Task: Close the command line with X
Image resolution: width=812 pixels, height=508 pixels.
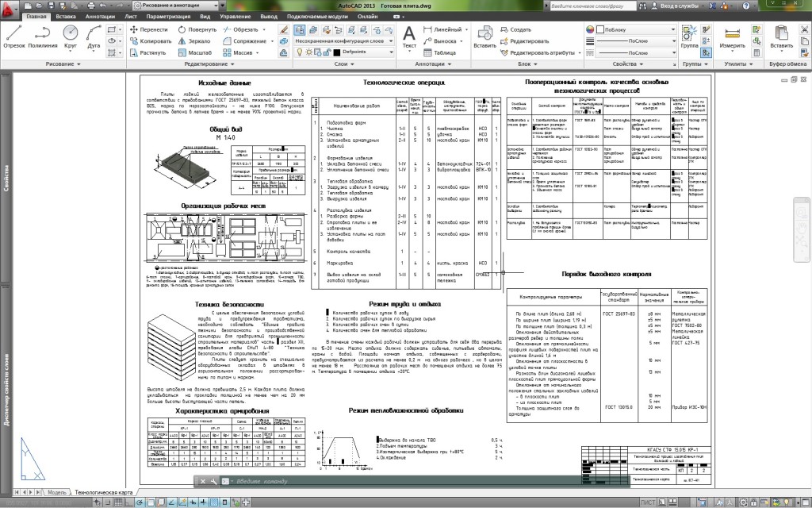Action: 203,481
